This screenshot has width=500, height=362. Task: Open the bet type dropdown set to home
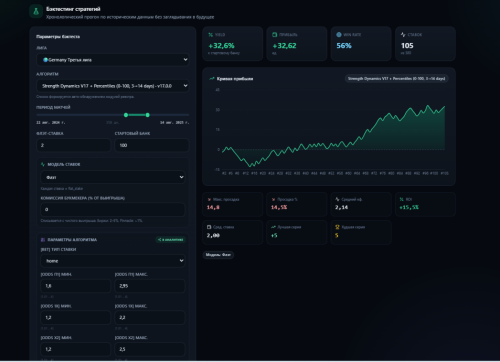(113, 261)
